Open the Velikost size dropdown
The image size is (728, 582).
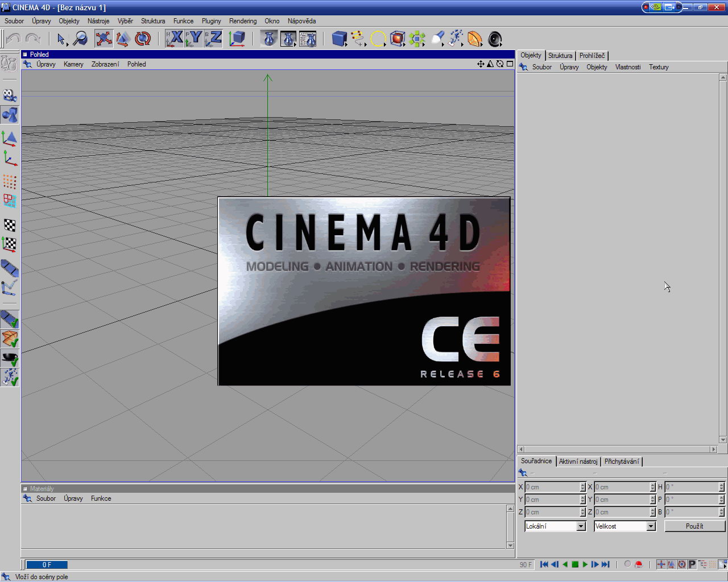click(x=625, y=526)
